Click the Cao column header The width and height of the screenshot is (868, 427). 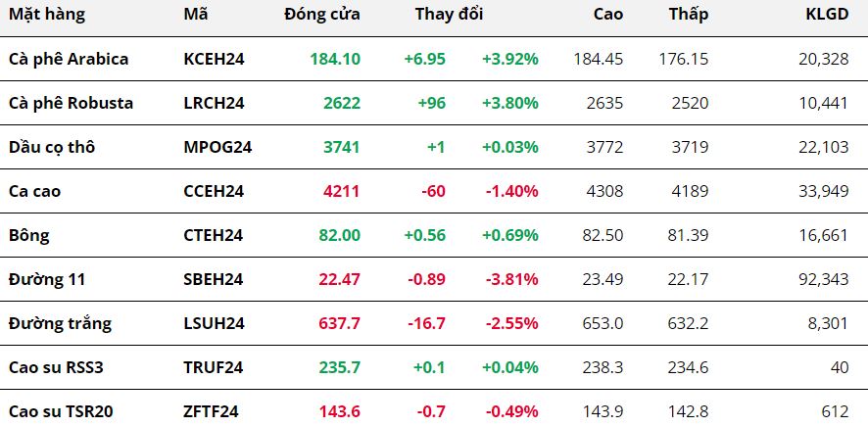[x=608, y=15]
